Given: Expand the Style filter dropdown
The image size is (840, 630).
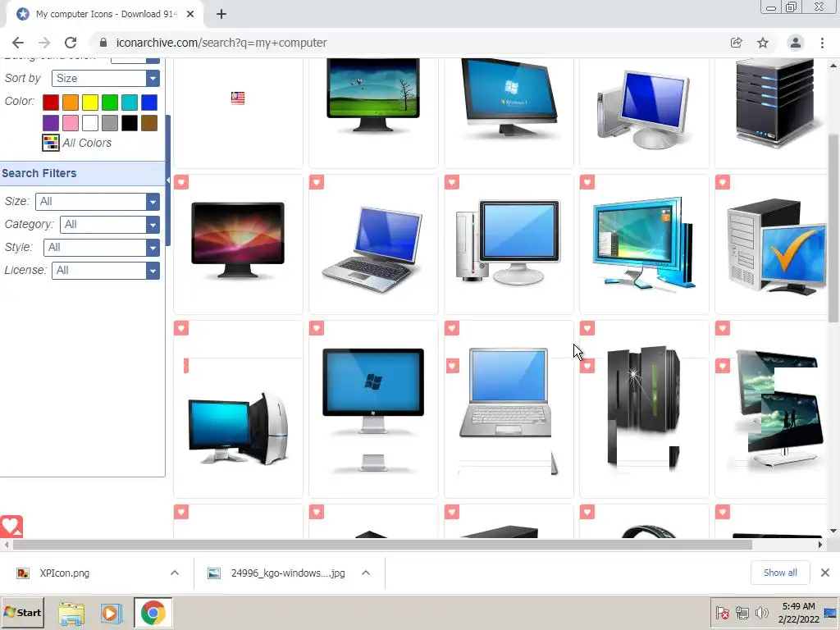Looking at the screenshot, I should coord(101,248).
